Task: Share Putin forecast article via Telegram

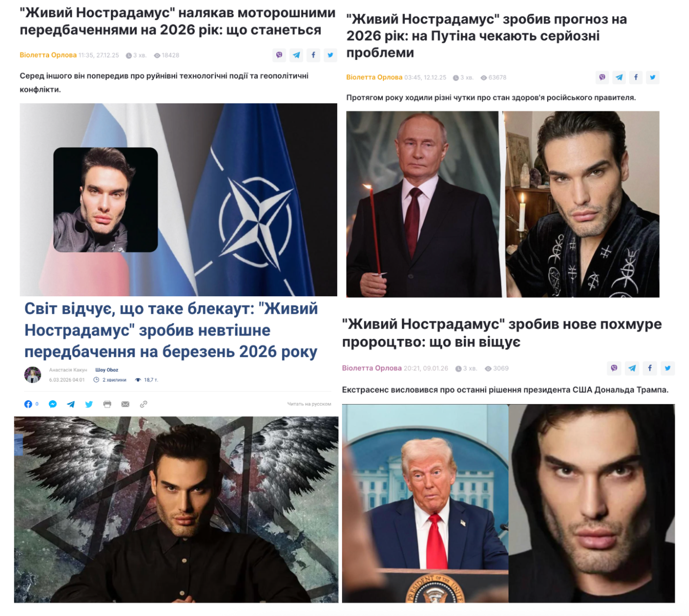Action: click(x=619, y=77)
